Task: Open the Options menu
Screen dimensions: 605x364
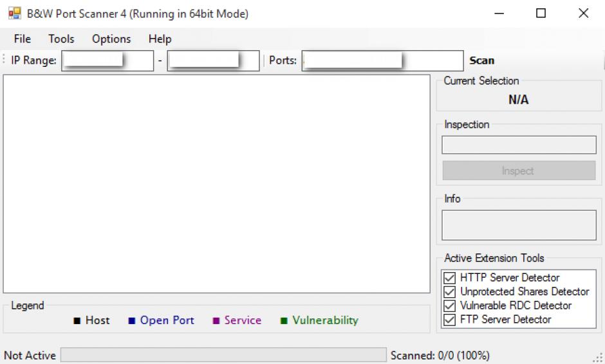Action: pos(111,39)
